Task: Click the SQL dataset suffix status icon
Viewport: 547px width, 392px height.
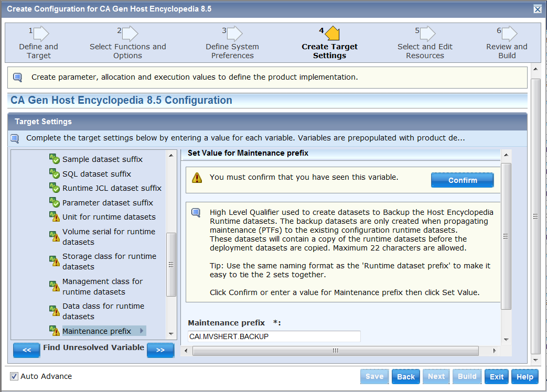Action: coord(55,173)
